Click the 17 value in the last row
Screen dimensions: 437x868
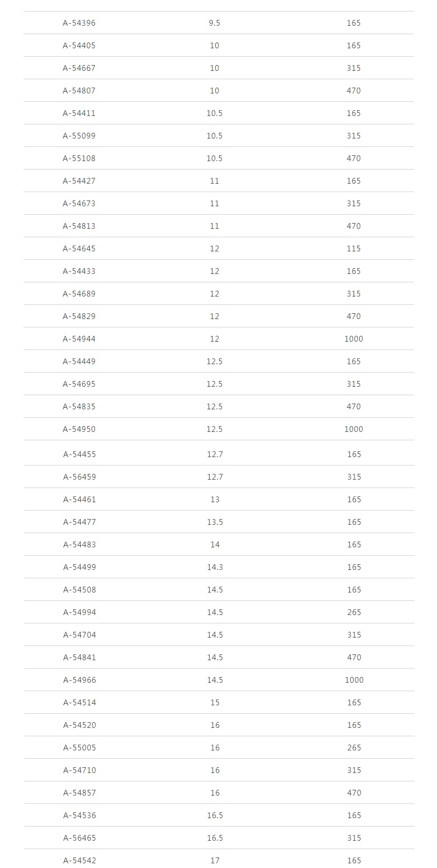[x=215, y=861]
